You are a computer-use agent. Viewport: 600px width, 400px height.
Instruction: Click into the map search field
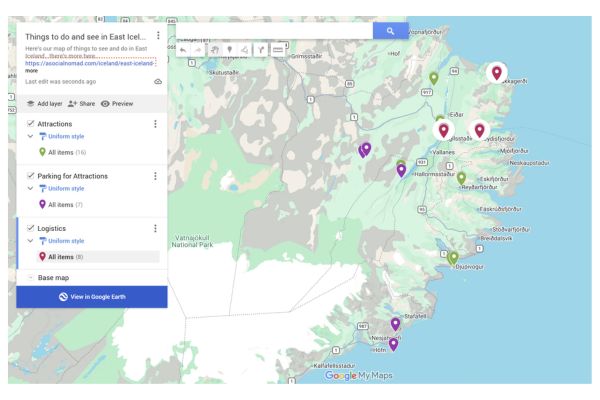(x=274, y=31)
